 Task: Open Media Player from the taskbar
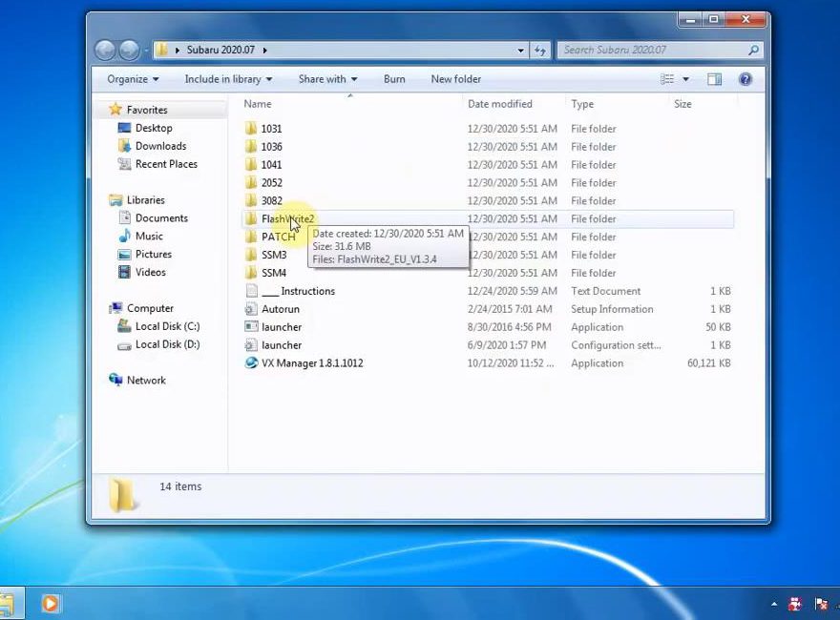point(51,604)
